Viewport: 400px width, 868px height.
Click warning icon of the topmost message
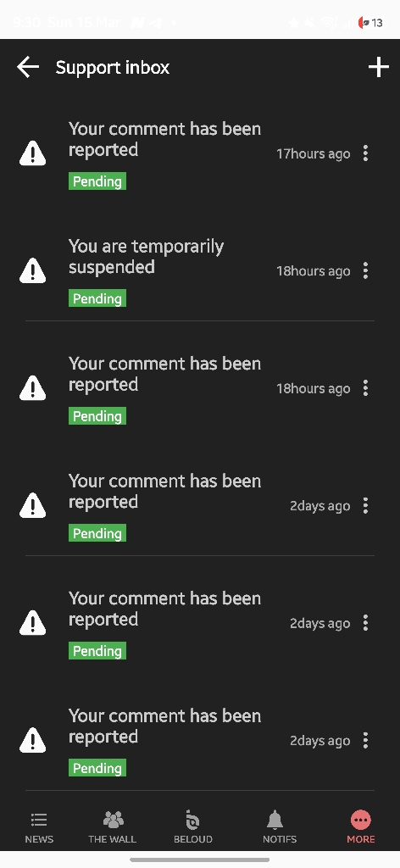click(33, 153)
